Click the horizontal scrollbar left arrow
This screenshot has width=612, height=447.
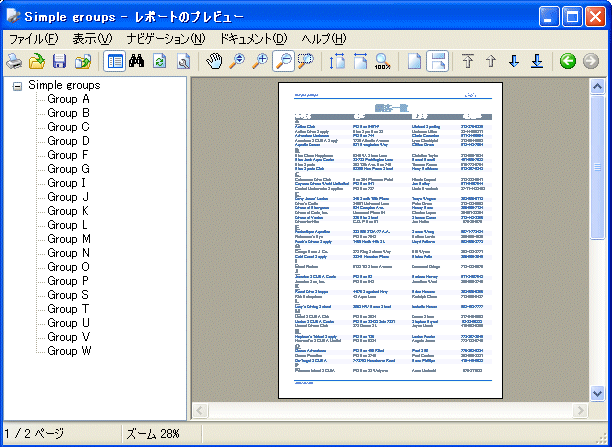pos(200,410)
